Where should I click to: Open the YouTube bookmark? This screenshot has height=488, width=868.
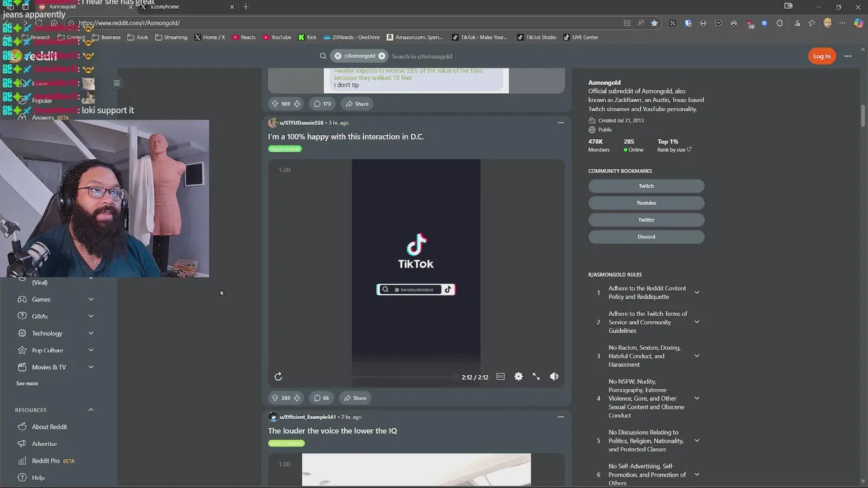click(277, 37)
